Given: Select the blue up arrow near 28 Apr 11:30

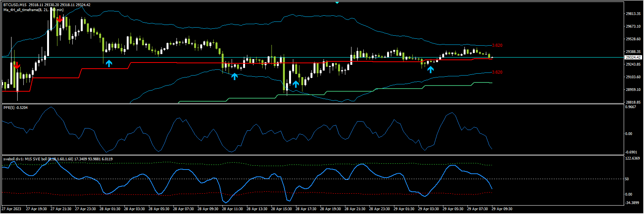Looking at the screenshot, I should (234, 76).
